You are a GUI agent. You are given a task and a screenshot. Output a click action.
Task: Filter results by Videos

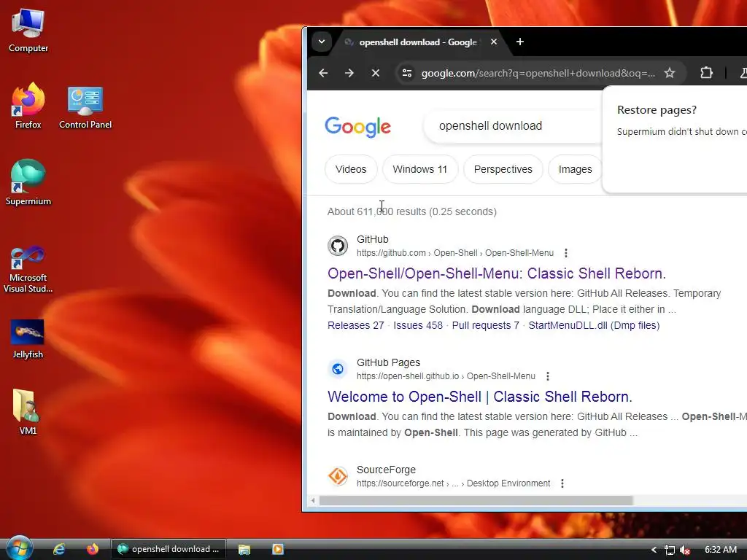351,169
